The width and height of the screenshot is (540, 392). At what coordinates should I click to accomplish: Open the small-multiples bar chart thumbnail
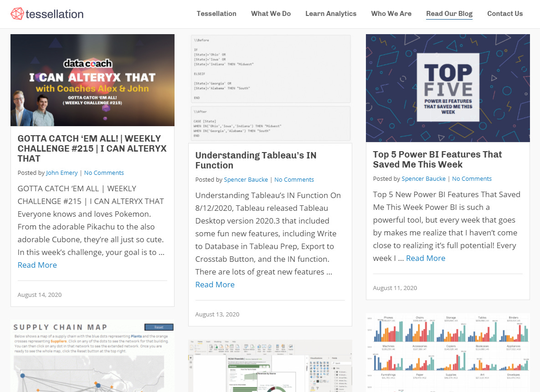click(447, 352)
